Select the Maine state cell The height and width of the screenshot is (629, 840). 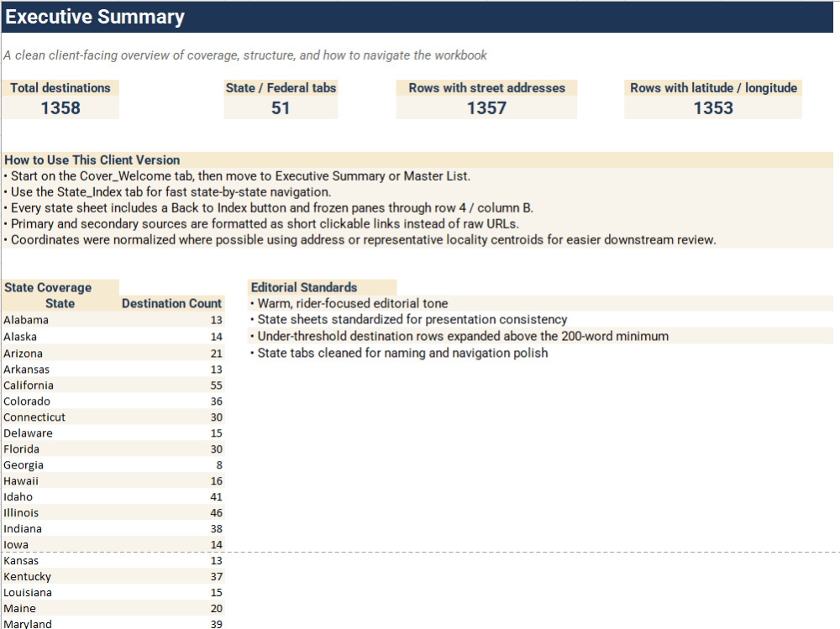coord(60,608)
